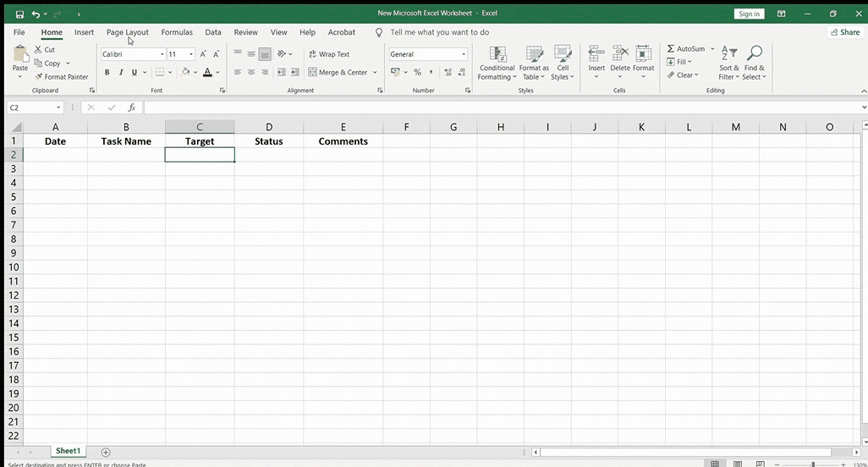This screenshot has height=467, width=868.
Task: Toggle Bold formatting
Action: [107, 73]
